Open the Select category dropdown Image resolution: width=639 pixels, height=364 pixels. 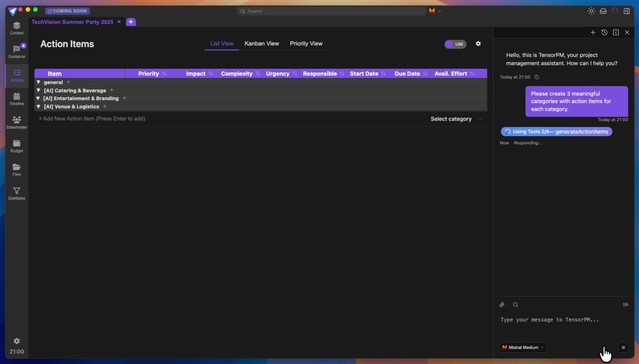click(x=455, y=119)
